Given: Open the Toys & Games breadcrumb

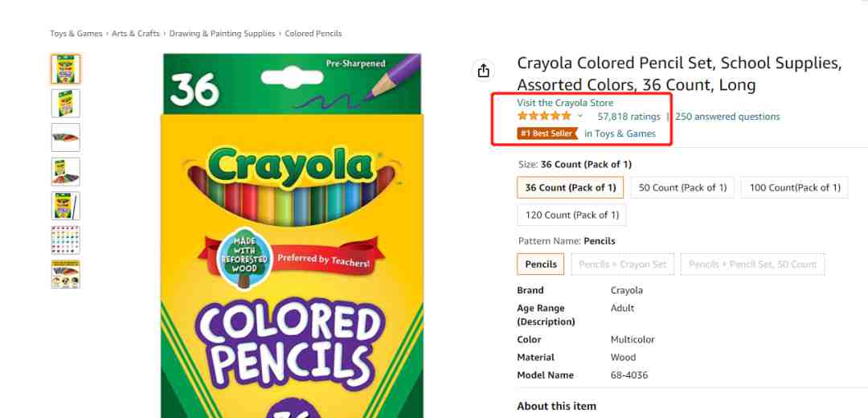Looking at the screenshot, I should (76, 33).
